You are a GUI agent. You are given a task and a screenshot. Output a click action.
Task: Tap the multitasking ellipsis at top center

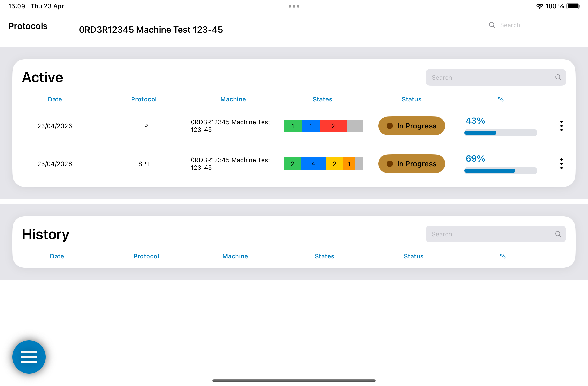[293, 6]
